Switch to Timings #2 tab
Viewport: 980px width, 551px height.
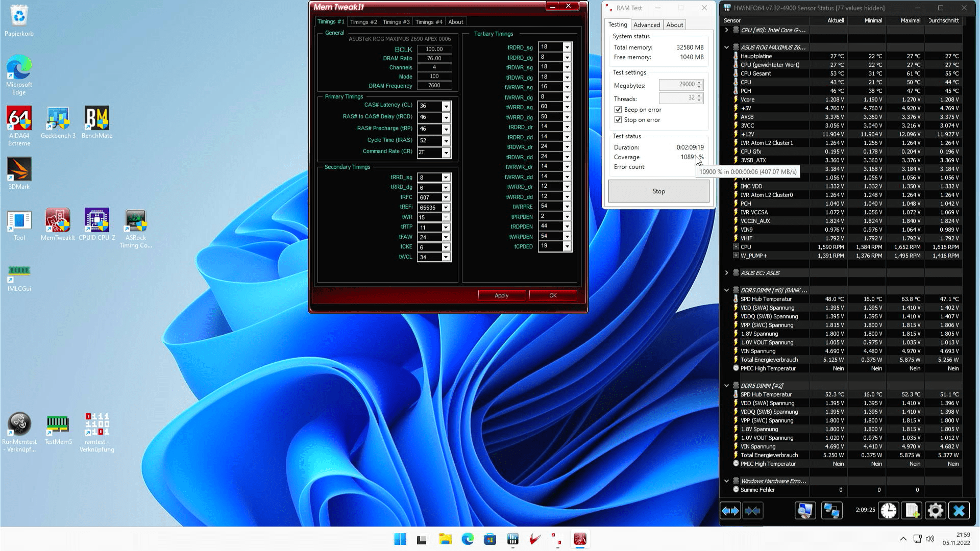pos(363,22)
